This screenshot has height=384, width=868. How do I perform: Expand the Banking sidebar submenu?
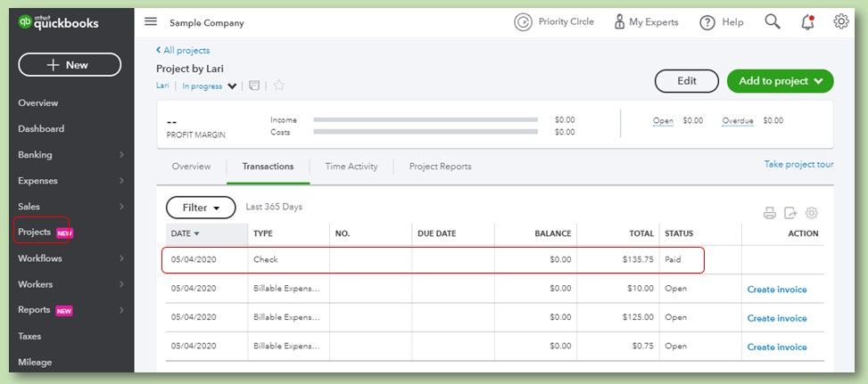[x=121, y=155]
